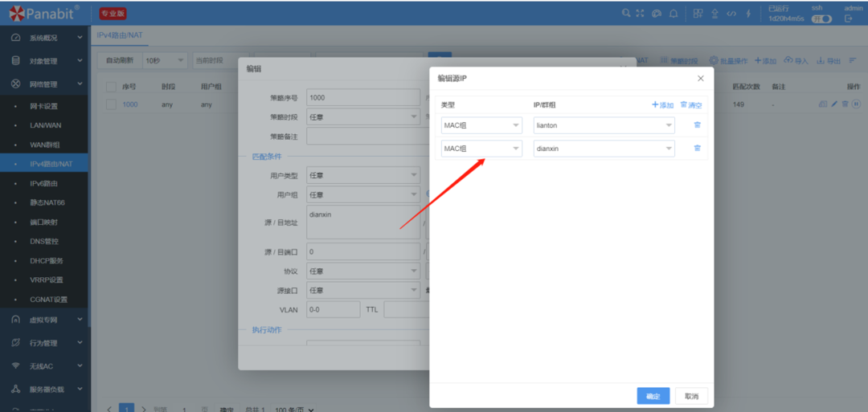Open the 10秒 refresh interval dropdown
This screenshot has height=412, width=868.
(165, 60)
